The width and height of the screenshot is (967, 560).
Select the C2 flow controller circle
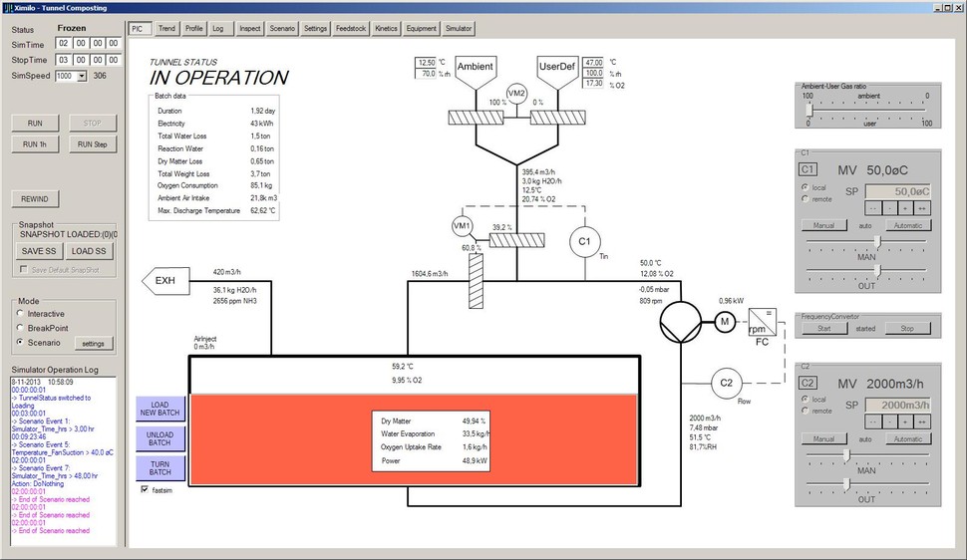[x=727, y=384]
